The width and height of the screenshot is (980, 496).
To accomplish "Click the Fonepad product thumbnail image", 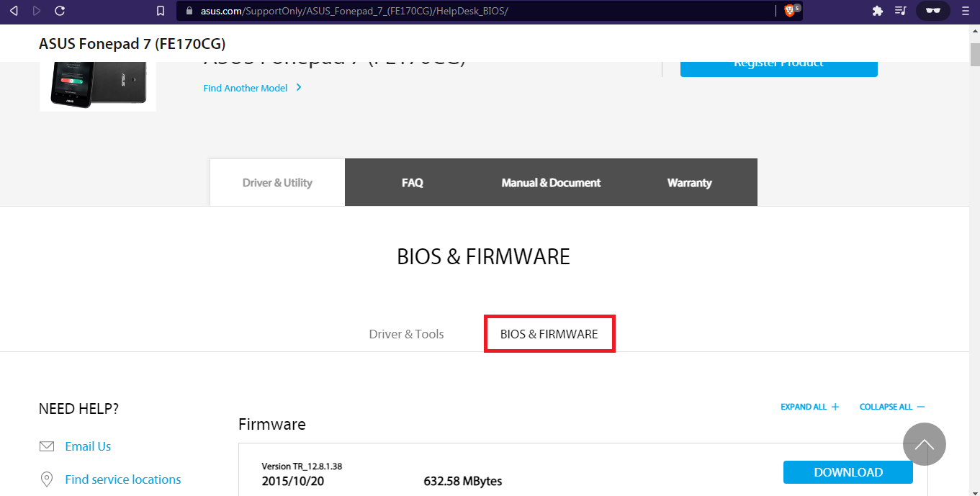I will point(98,86).
